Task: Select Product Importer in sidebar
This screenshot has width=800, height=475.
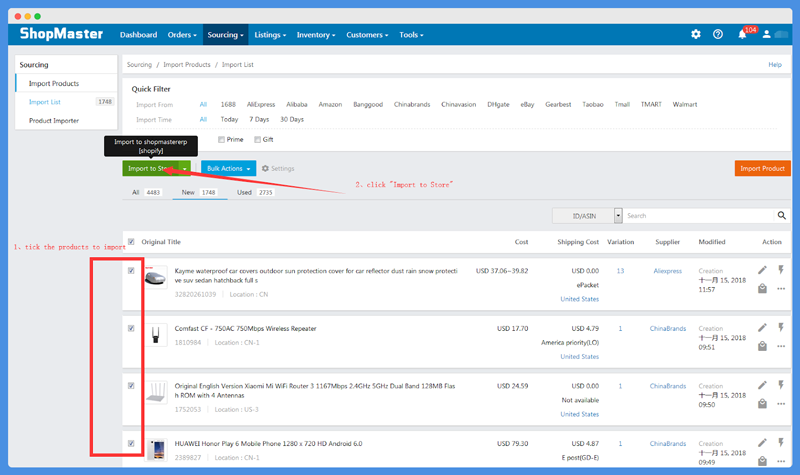Action: click(x=54, y=120)
